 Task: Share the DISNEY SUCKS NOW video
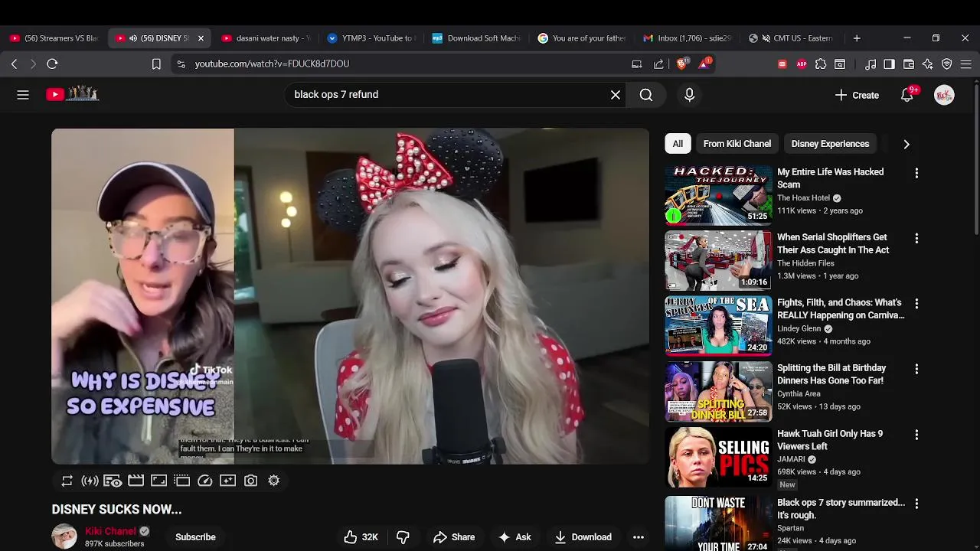point(454,537)
